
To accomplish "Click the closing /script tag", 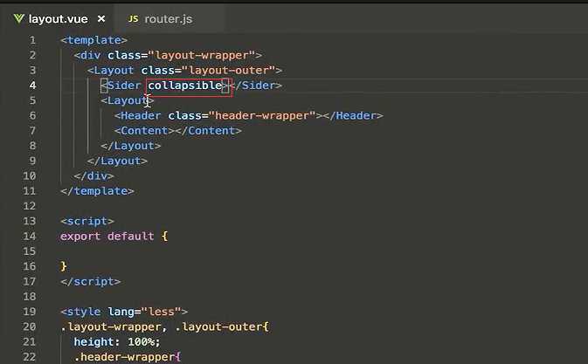I will click(90, 282).
